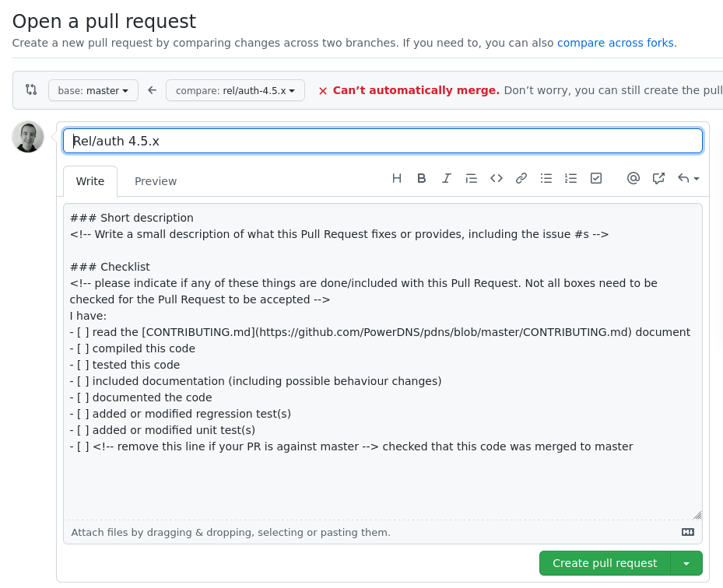
Task: Toggle bold formatting
Action: tap(422, 178)
